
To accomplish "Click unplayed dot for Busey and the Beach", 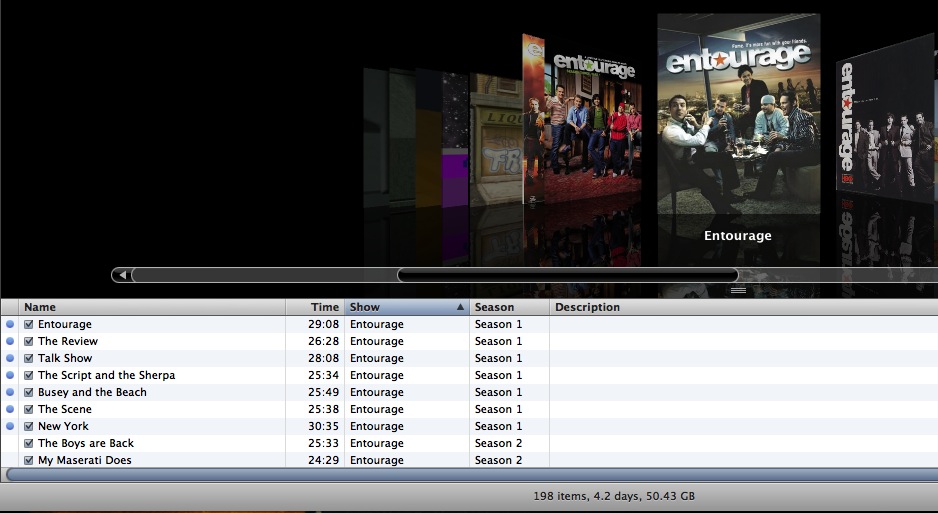I will tap(10, 392).
